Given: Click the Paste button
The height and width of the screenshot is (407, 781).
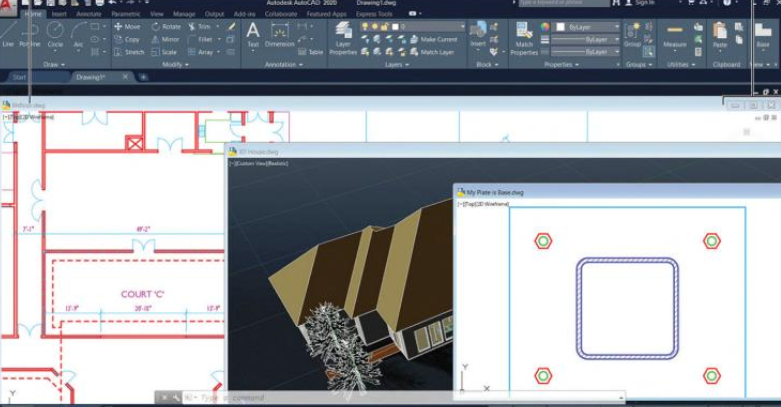Looking at the screenshot, I should point(720,35).
